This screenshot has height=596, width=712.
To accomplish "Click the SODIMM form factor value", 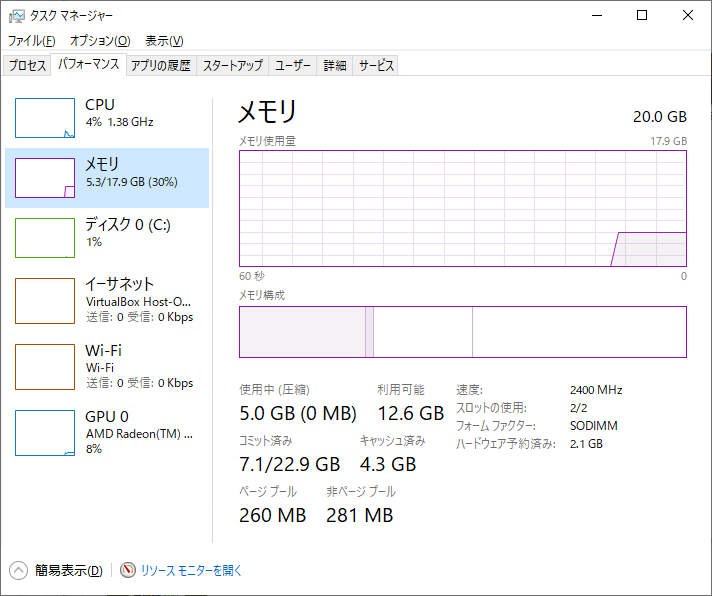I will pos(594,426).
